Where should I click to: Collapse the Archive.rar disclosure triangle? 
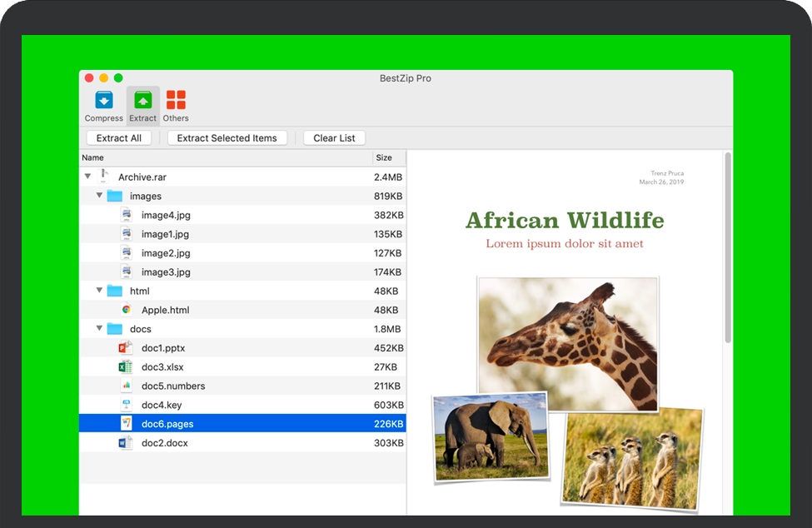coord(88,177)
